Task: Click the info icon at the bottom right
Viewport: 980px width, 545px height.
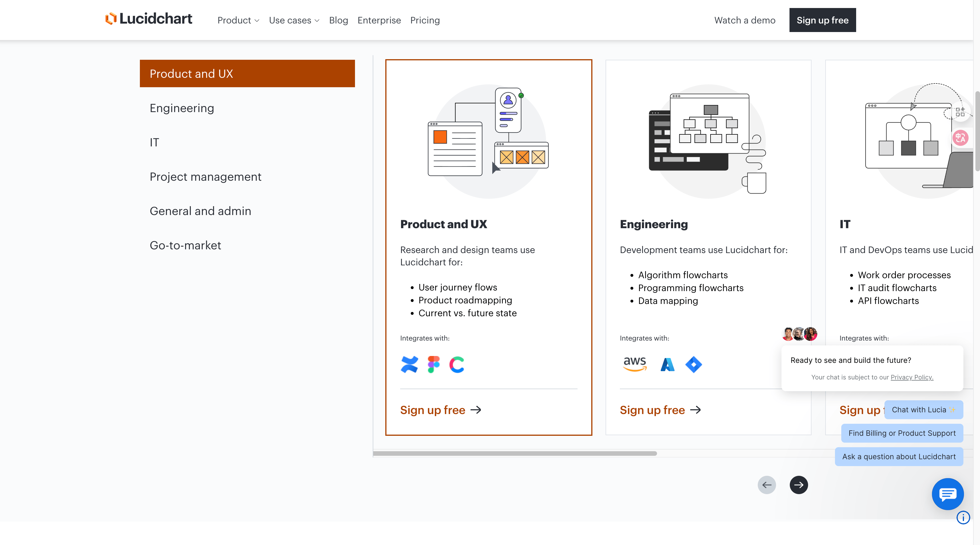Action: (963, 518)
